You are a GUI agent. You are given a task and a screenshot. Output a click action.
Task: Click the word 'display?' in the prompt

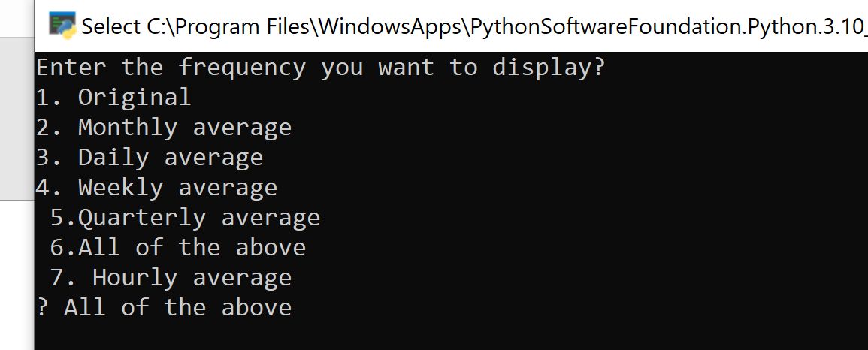tap(549, 68)
